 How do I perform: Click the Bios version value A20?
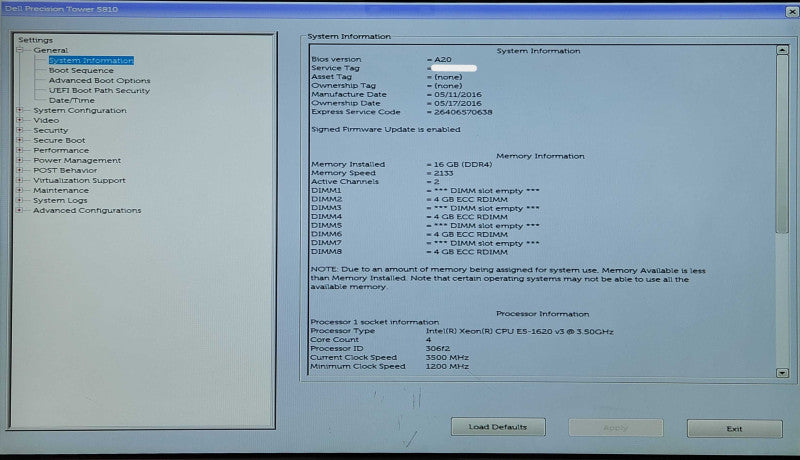coord(442,60)
